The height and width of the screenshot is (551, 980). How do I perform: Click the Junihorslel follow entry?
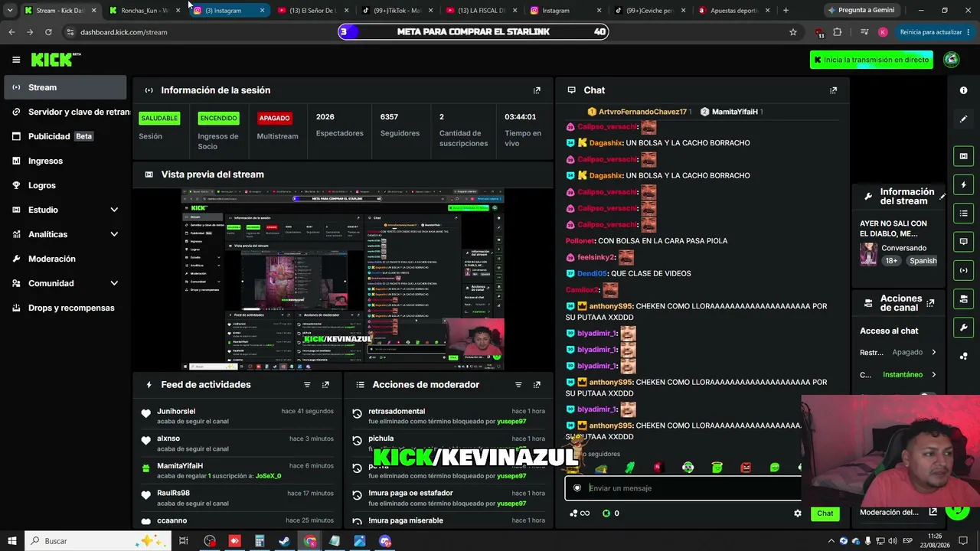pos(238,416)
